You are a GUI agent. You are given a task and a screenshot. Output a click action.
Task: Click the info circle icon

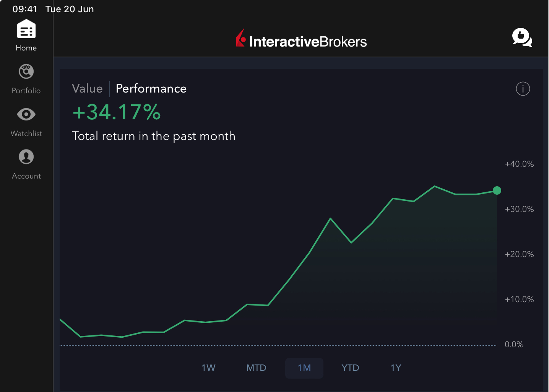523,89
